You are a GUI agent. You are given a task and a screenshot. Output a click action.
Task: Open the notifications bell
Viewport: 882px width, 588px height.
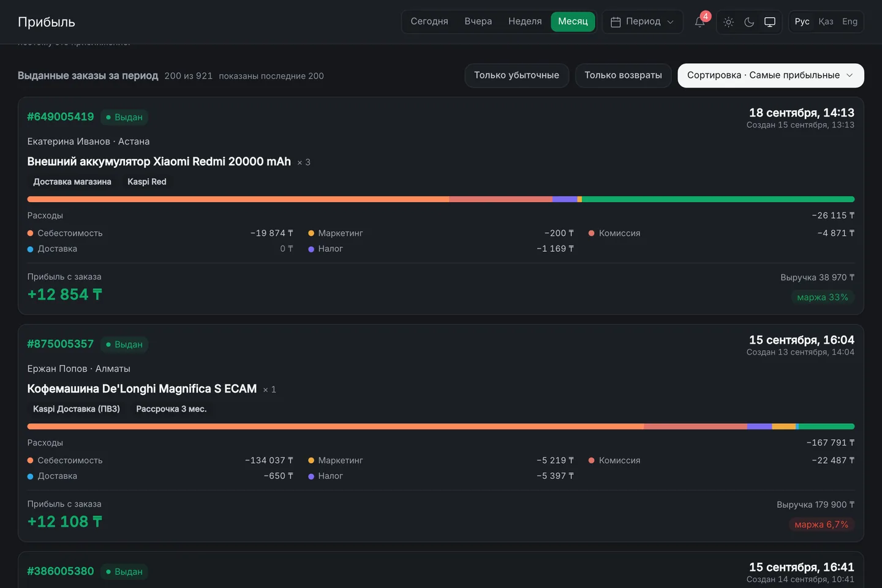click(699, 22)
